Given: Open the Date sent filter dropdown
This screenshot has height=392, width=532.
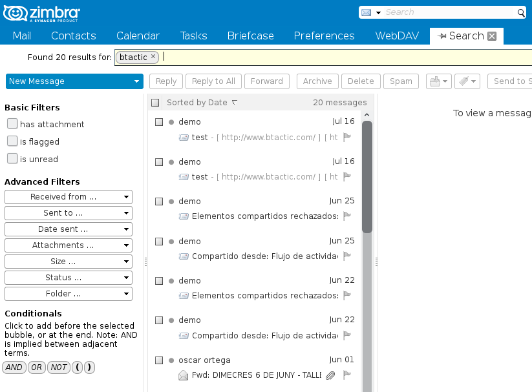Looking at the screenshot, I should (x=68, y=229).
